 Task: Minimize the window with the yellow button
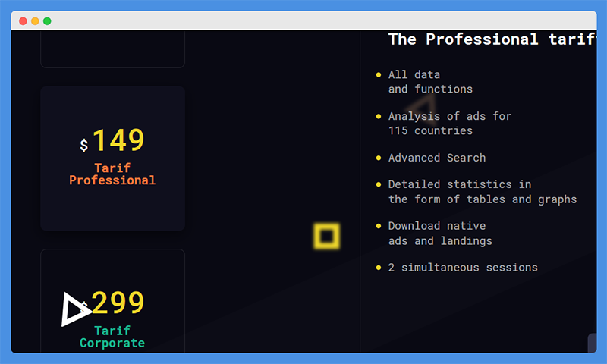[35, 21]
